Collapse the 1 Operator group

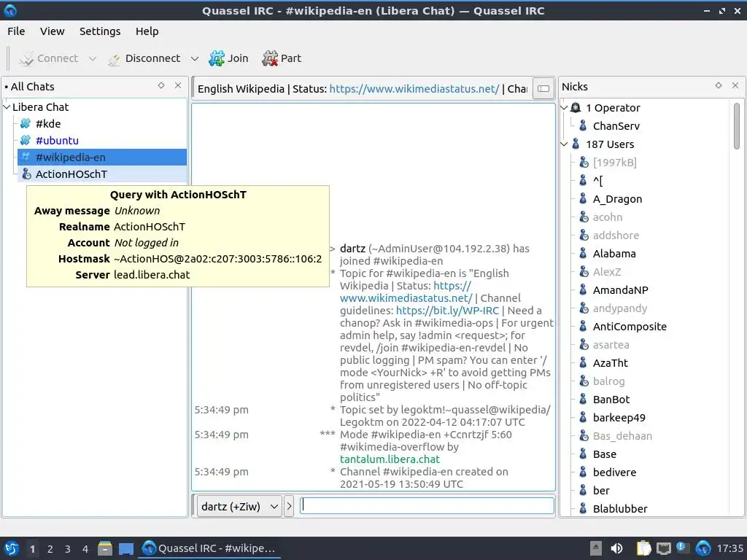pos(564,108)
